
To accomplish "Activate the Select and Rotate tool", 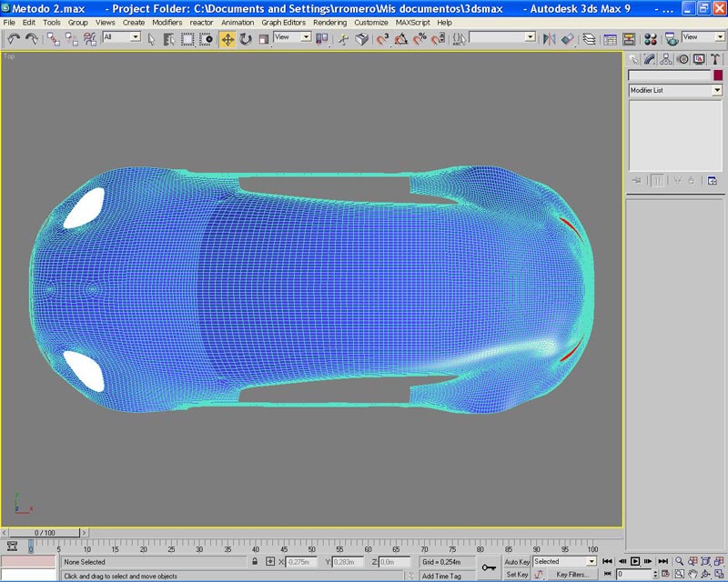I will 246,39.
